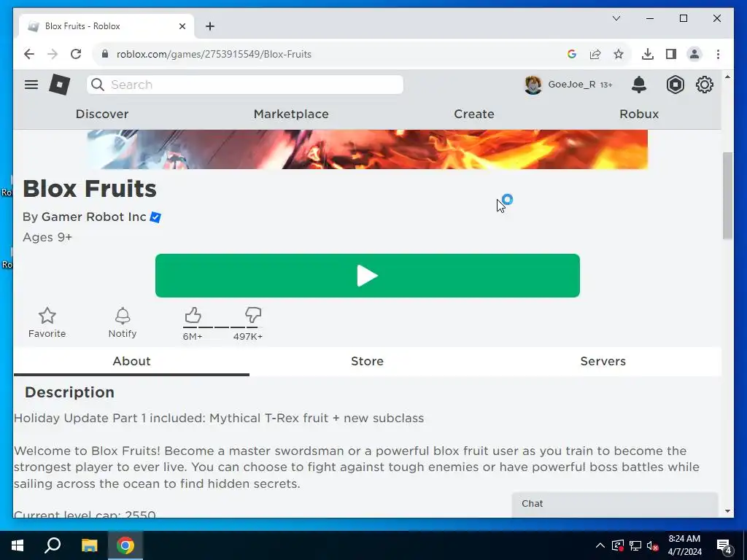Close the Blox Fruits - Roblox tab
The image size is (747, 560).
(182, 26)
